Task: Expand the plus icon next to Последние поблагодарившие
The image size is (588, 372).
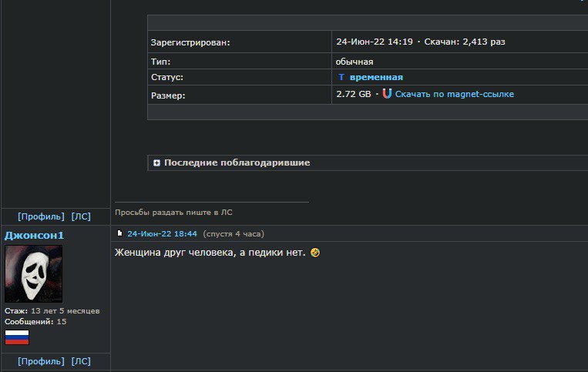Action: click(x=156, y=163)
